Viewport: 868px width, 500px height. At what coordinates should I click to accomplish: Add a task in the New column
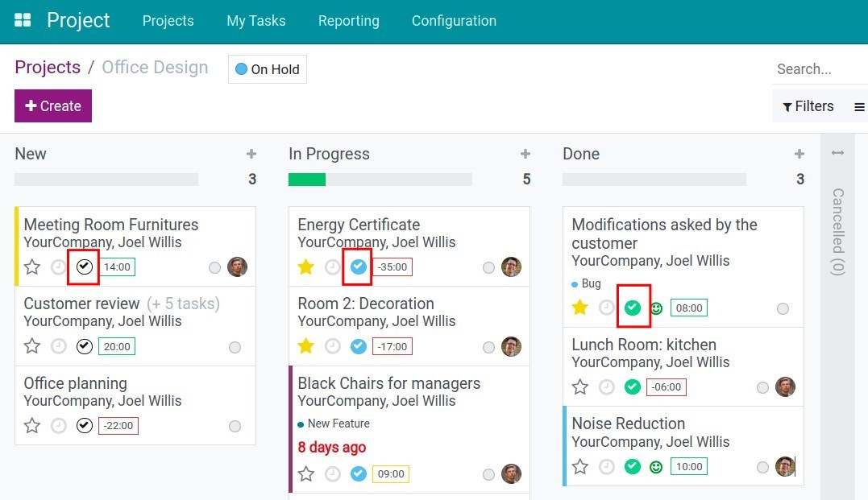(251, 154)
